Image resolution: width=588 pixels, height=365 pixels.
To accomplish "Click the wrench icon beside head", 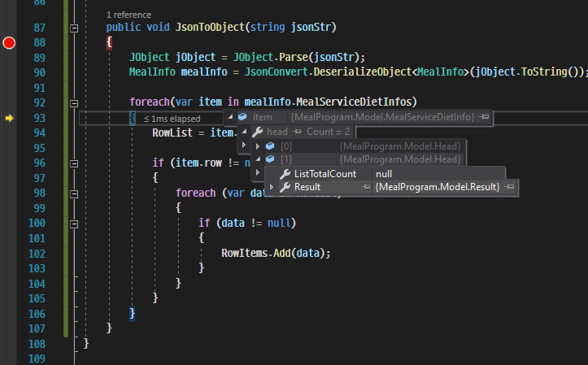I will (258, 132).
